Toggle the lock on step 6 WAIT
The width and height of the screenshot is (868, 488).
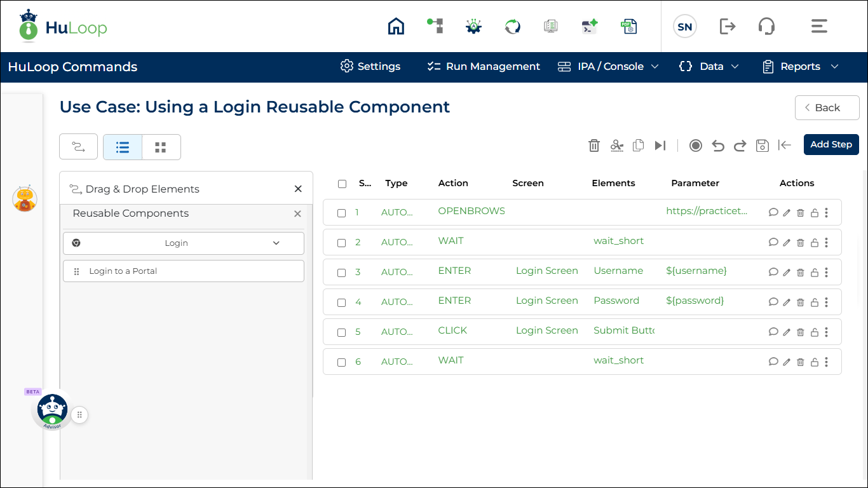[x=814, y=362]
